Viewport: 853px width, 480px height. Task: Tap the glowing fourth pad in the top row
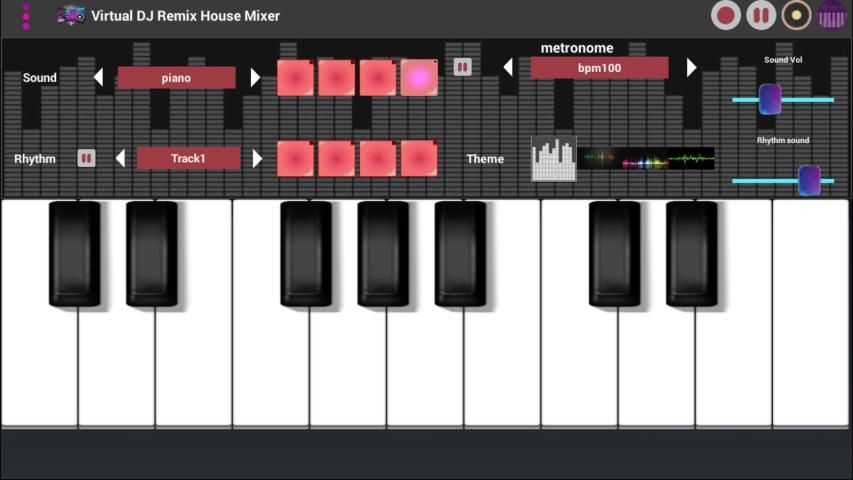click(419, 78)
